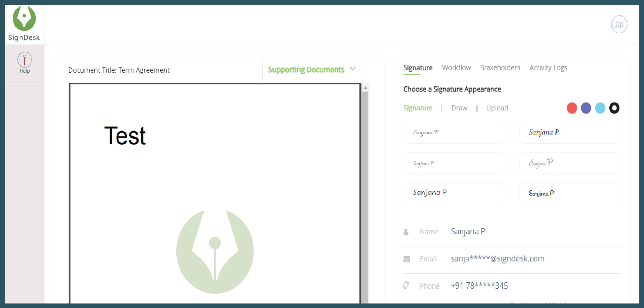Select the purple signature color
Screen dimensions: 644x308
click(586, 108)
